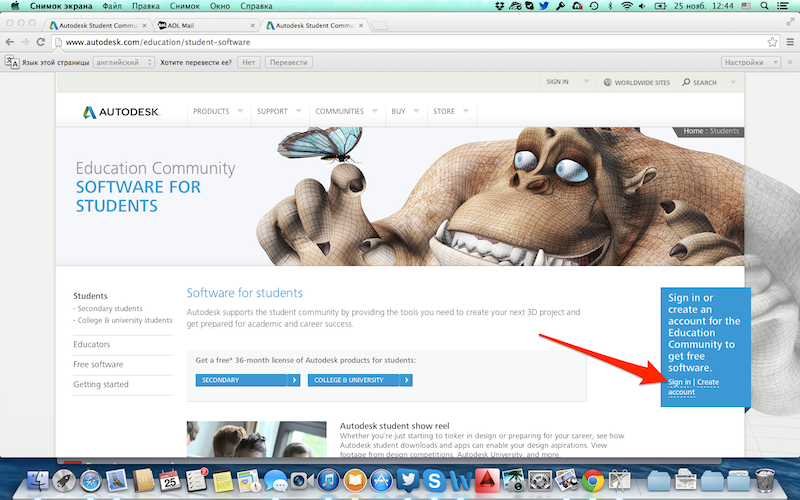Click the globe icon for Worldwide Sites
800x500 pixels.
607,83
